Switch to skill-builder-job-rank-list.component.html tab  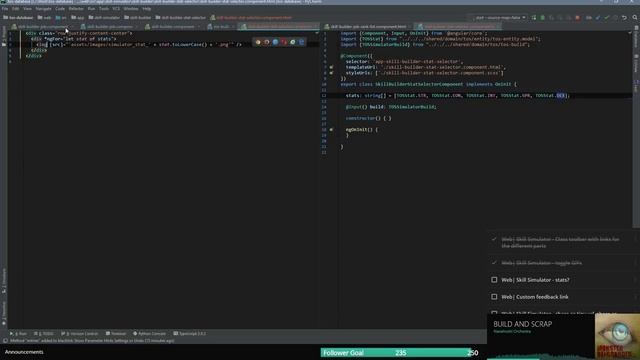point(367,27)
